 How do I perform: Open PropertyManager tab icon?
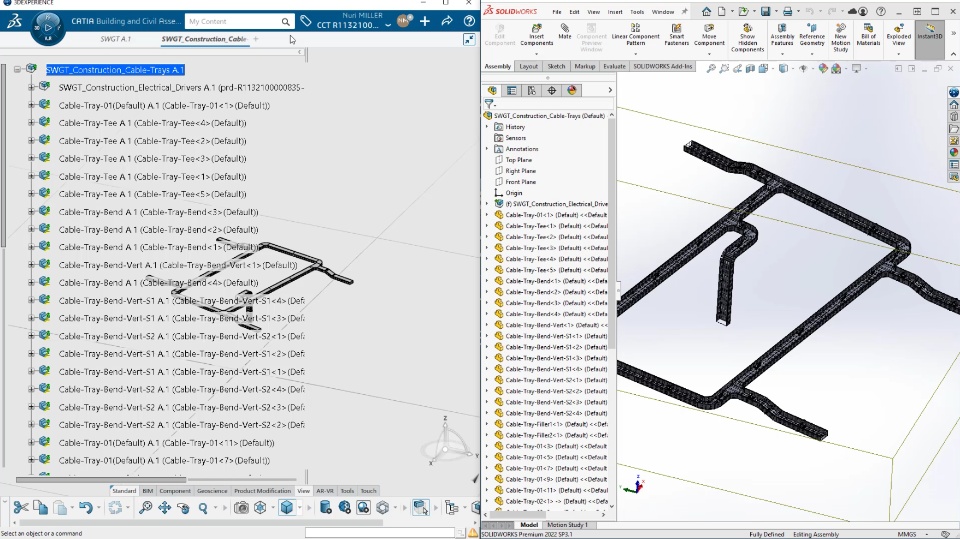pyautogui.click(x=512, y=90)
